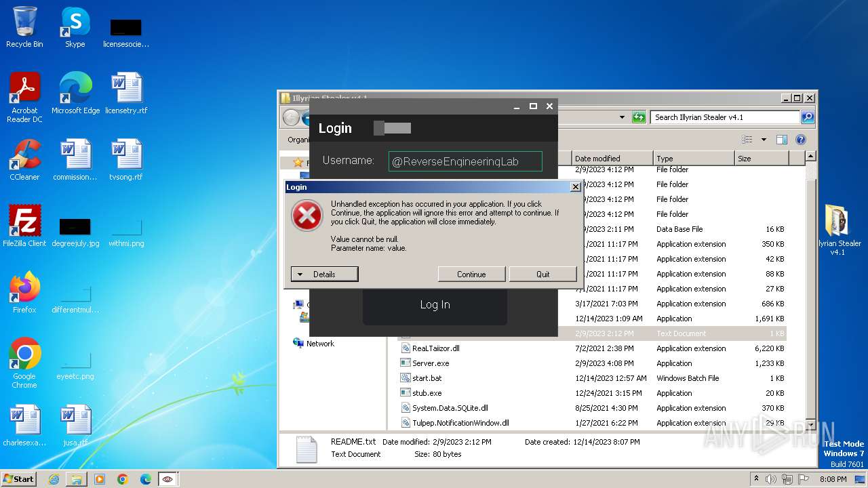Open Internet Explorer from taskbar
868x488 pixels.
click(54, 479)
